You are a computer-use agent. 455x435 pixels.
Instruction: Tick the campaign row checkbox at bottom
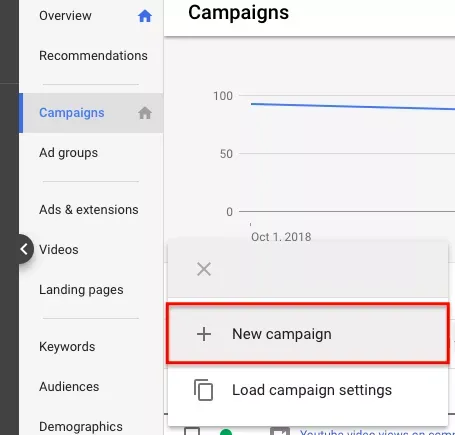(x=192, y=431)
